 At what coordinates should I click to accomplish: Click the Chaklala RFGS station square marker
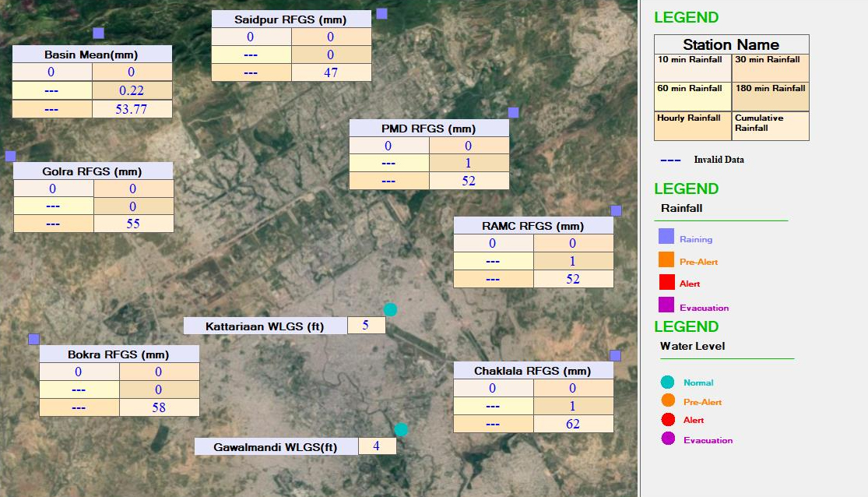pyautogui.click(x=615, y=355)
